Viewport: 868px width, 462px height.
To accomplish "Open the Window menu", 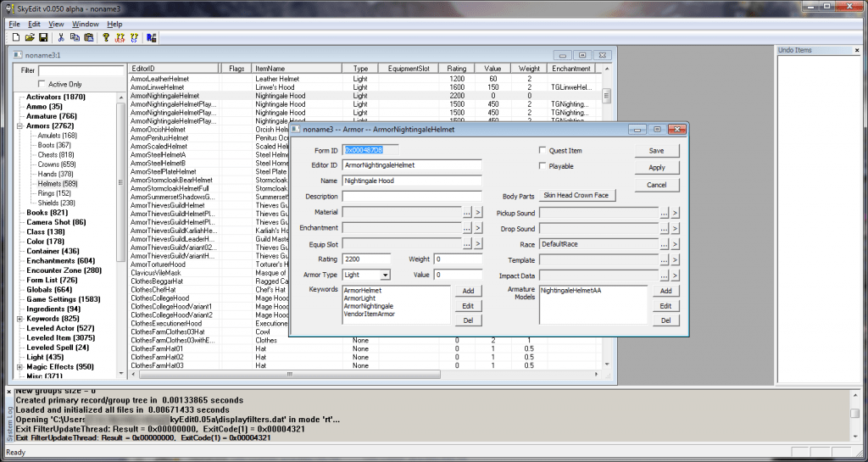I will 86,24.
